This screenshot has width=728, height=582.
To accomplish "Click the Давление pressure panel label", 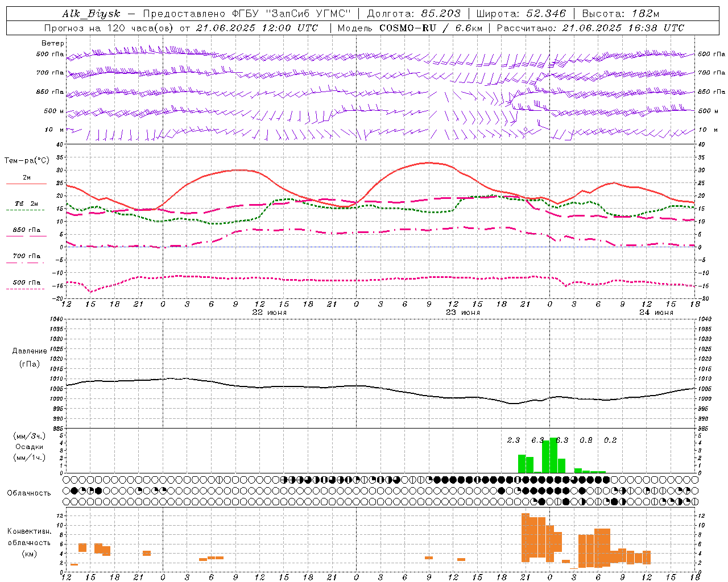I will 30,351.
